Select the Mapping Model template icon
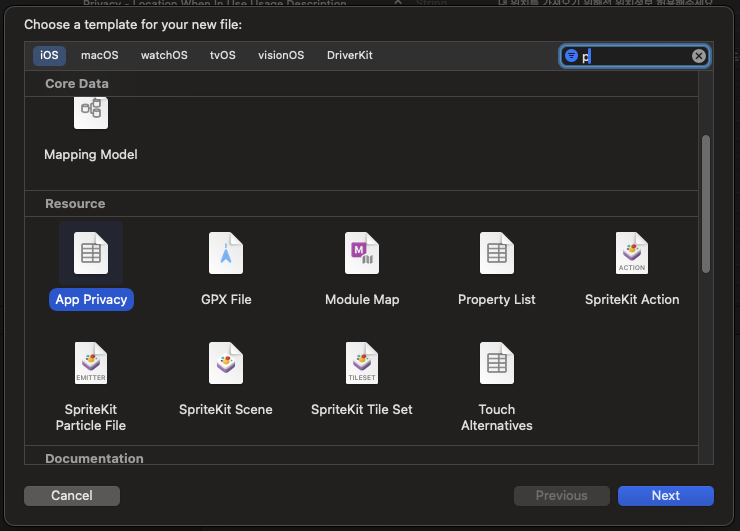Screen dimensions: 740x531 91,113
